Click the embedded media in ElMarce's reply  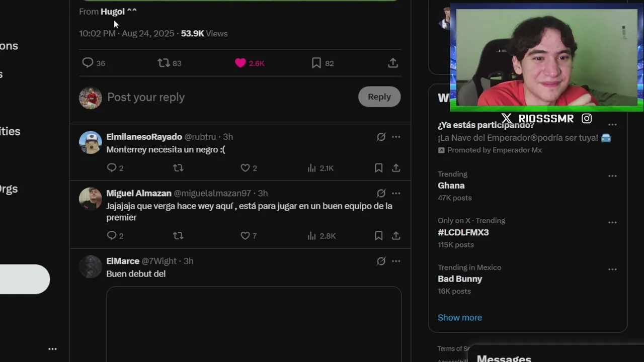click(x=254, y=324)
